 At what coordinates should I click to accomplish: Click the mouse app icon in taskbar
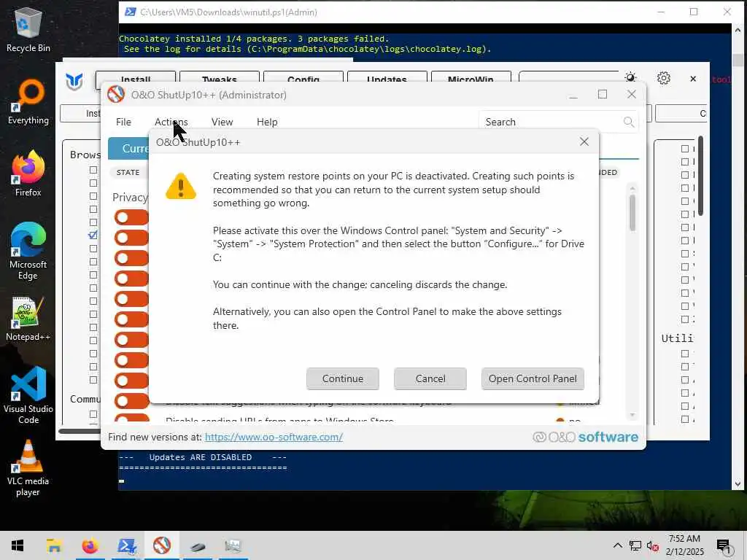pyautogui.click(x=198, y=546)
